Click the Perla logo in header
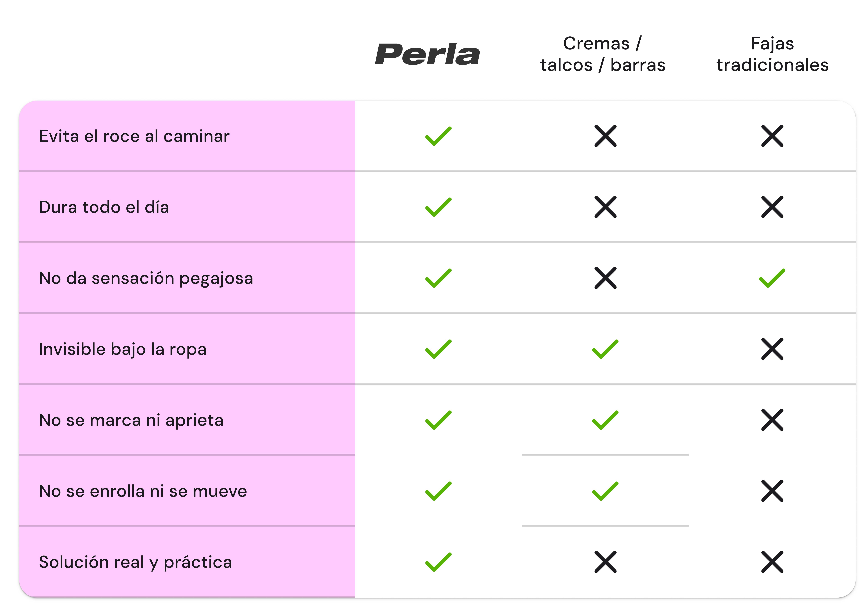Image resolution: width=868 pixels, height=614 pixels. tap(427, 54)
